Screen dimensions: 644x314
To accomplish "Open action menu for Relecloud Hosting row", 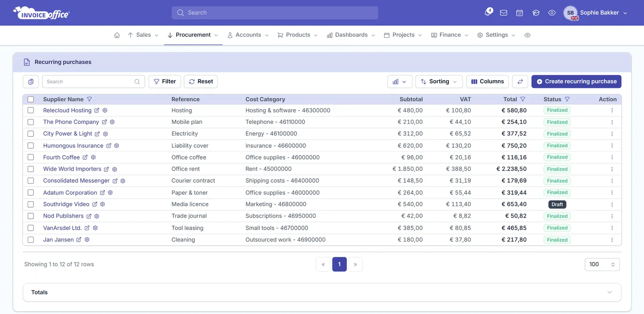I will (612, 110).
